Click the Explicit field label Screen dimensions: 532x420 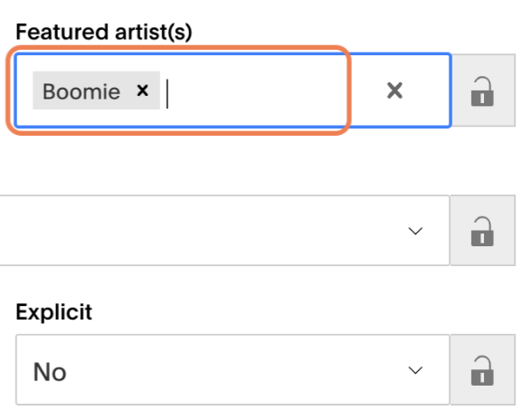(53, 311)
